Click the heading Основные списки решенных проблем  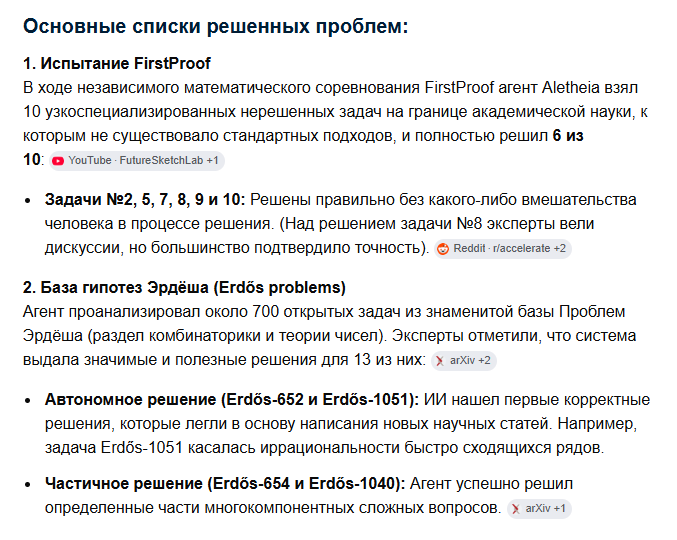(215, 26)
